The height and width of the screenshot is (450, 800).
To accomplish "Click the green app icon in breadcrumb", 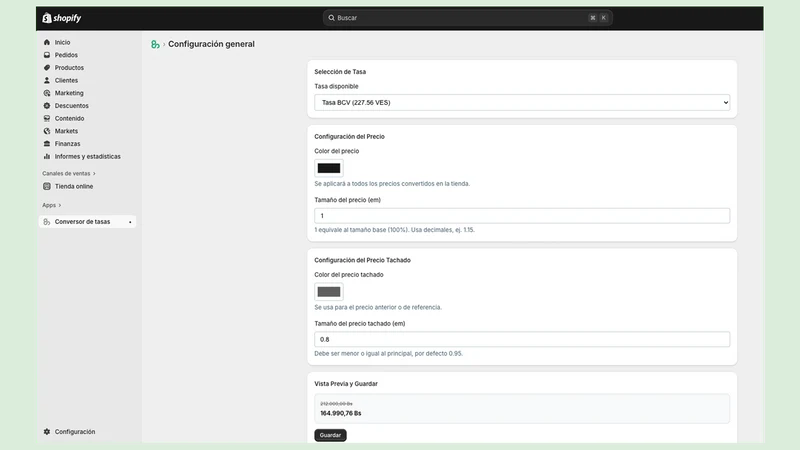I will point(155,44).
